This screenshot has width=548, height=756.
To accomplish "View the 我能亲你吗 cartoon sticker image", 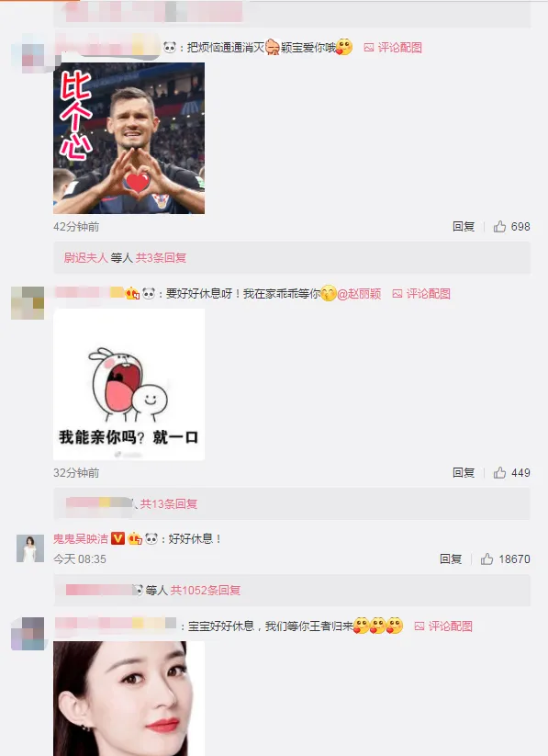I will pyautogui.click(x=129, y=384).
